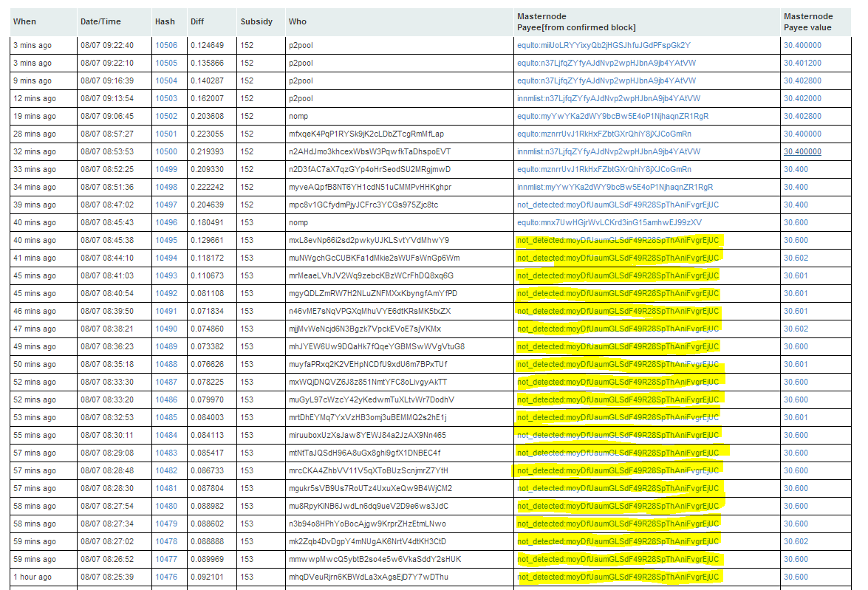Open block hash link 10499
Image resolution: width=868 pixels, height=590 pixels.
166,169
